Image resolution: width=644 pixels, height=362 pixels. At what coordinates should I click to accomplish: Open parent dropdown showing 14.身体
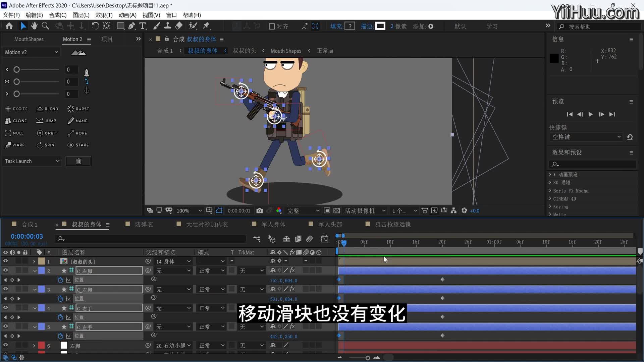173,261
